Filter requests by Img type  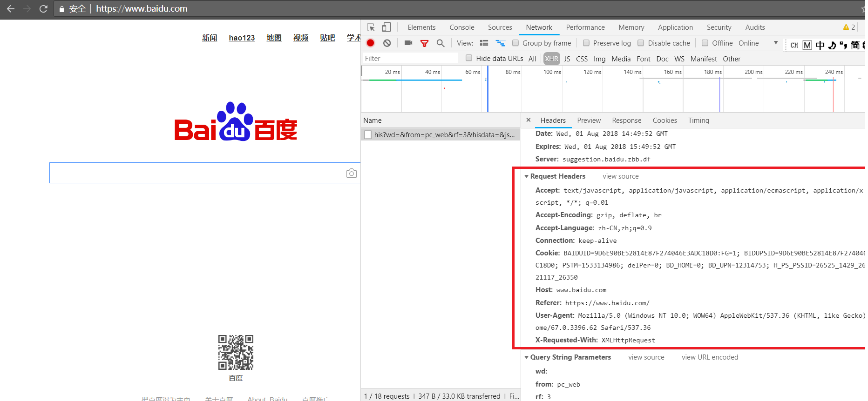click(x=600, y=59)
